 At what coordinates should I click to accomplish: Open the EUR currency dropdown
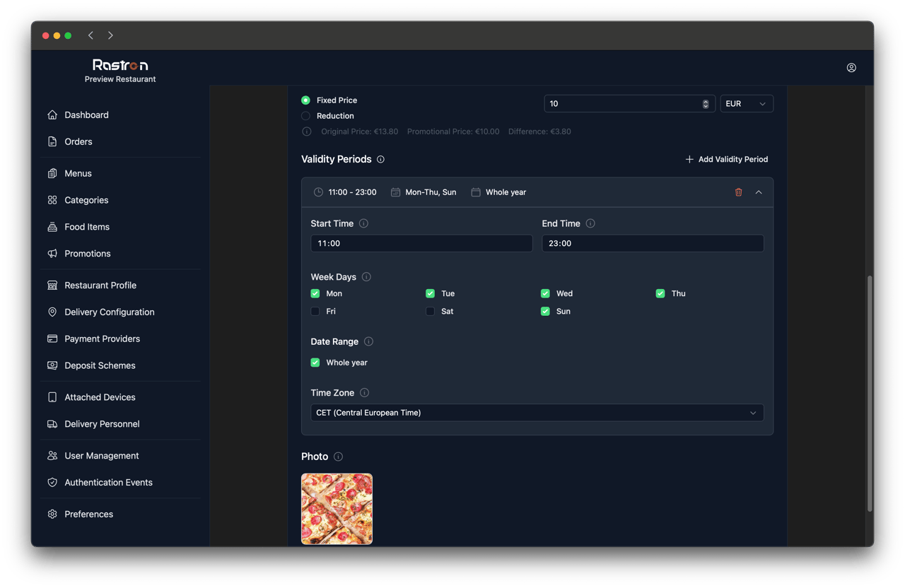tap(746, 104)
